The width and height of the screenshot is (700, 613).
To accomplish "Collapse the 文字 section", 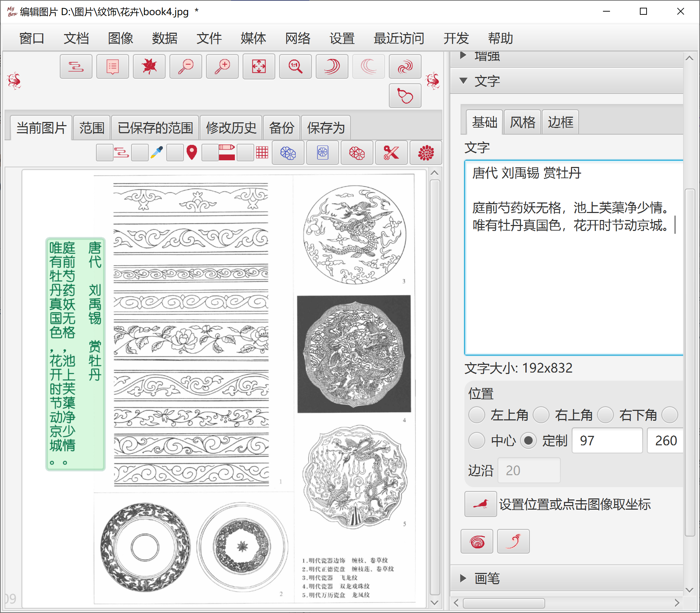I will pyautogui.click(x=463, y=81).
